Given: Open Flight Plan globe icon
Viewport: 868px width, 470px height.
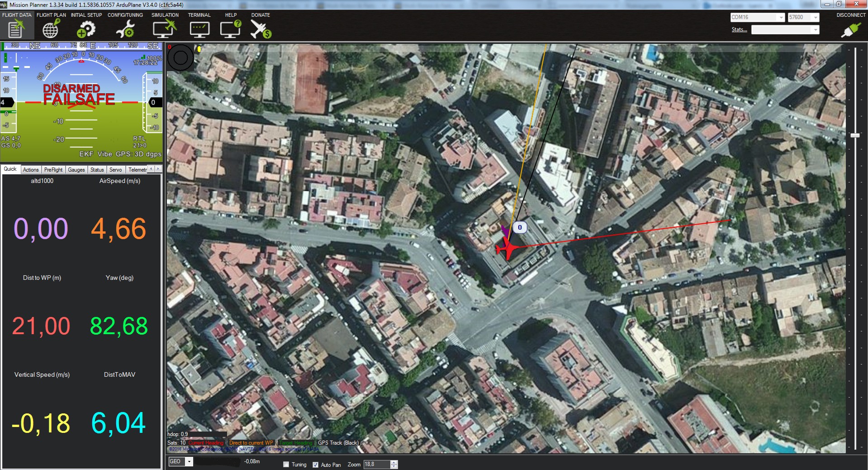Looking at the screenshot, I should [x=51, y=29].
